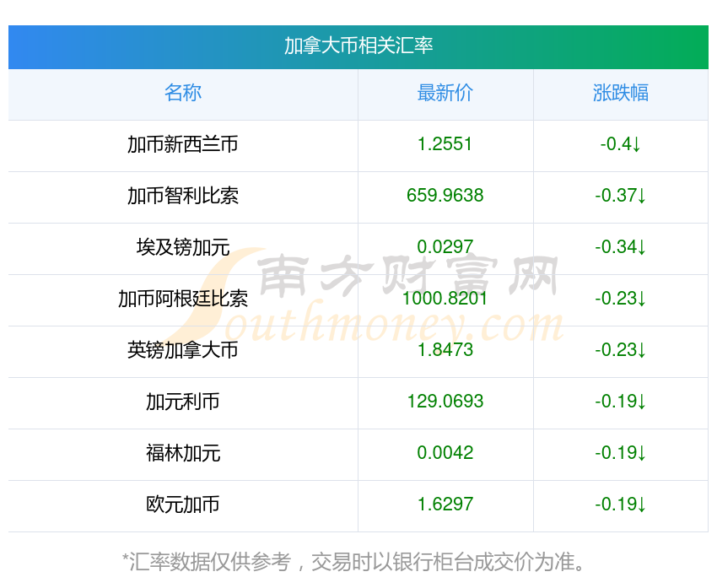Select the 名称 column header
Screen dimensions: 717x588
183,93
